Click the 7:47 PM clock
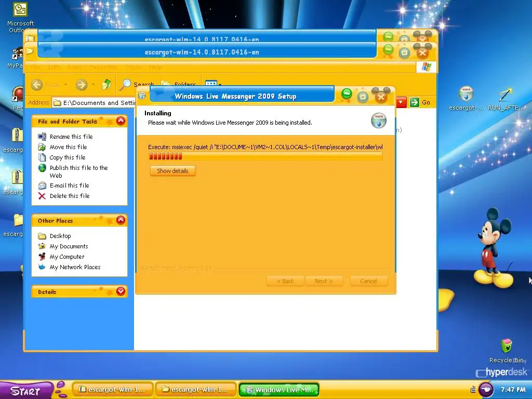The height and width of the screenshot is (399, 532). click(513, 390)
